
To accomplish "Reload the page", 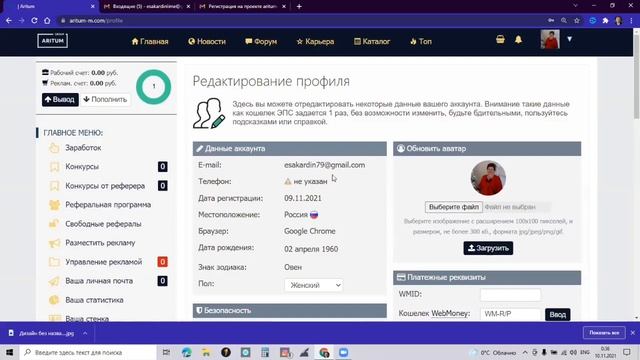I will click(34, 20).
